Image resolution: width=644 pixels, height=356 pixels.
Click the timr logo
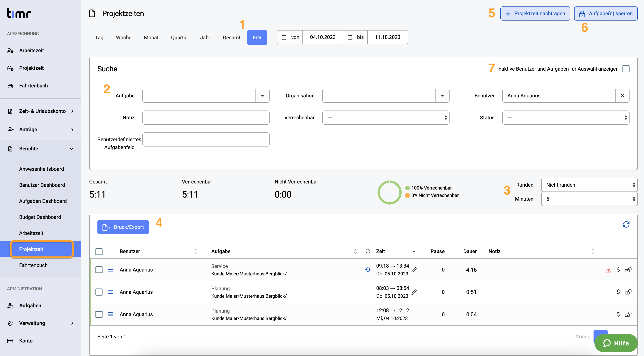pyautogui.click(x=19, y=13)
